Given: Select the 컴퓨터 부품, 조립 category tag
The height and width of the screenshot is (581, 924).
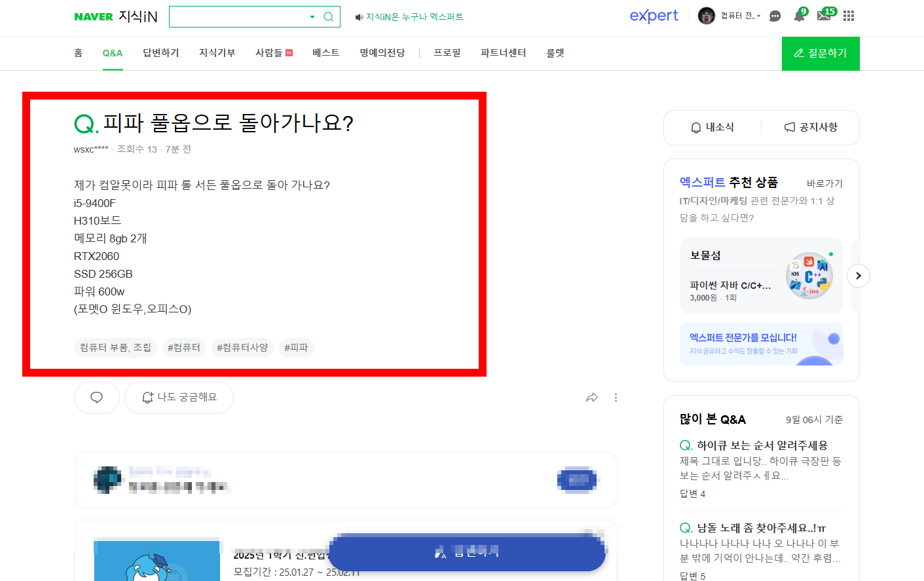Looking at the screenshot, I should 115,348.
